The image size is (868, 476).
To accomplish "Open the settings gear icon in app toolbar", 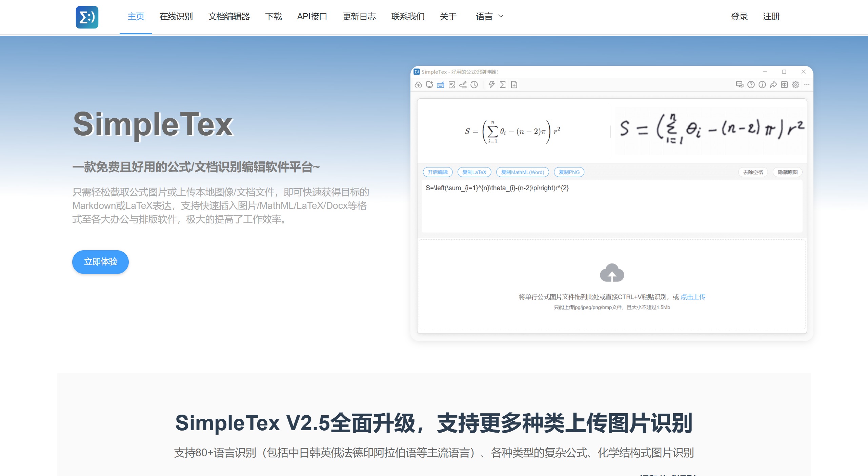I will (x=795, y=85).
